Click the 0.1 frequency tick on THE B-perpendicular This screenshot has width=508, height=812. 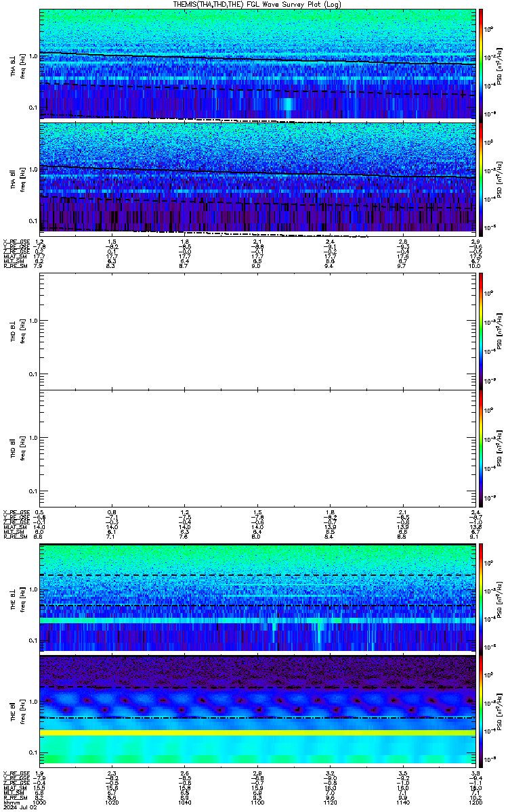[x=33, y=640]
